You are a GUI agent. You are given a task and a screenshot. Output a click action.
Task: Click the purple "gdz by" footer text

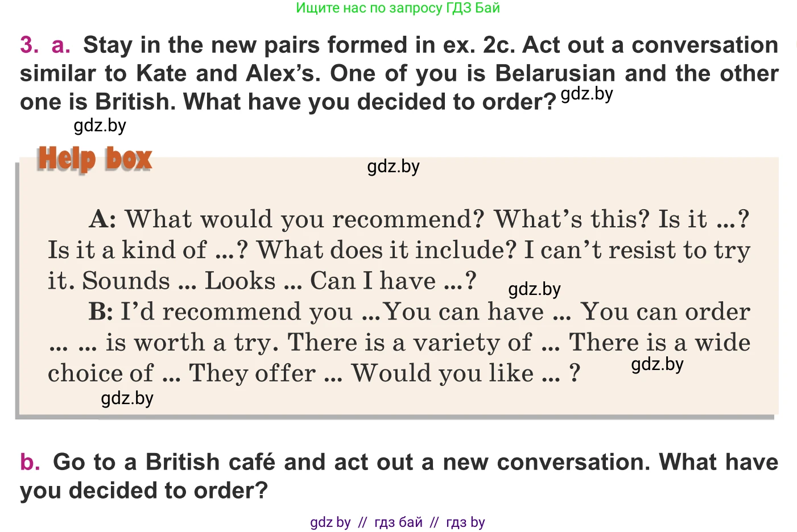pos(330,522)
